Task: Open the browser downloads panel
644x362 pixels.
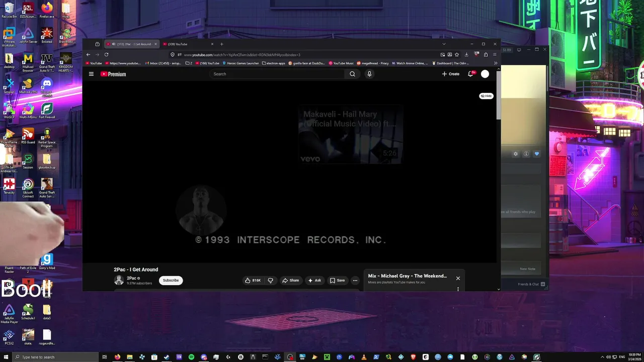Action: click(x=466, y=54)
